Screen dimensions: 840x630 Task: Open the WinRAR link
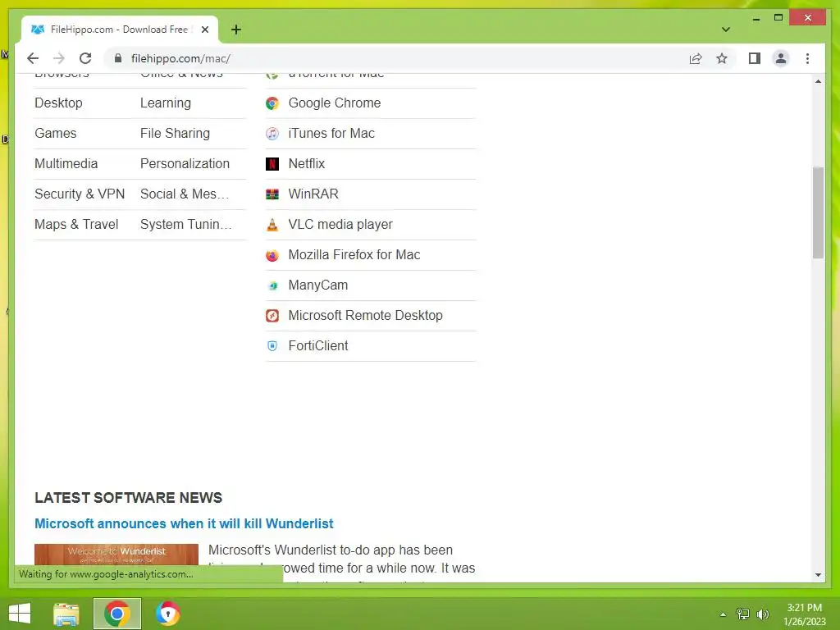point(313,194)
